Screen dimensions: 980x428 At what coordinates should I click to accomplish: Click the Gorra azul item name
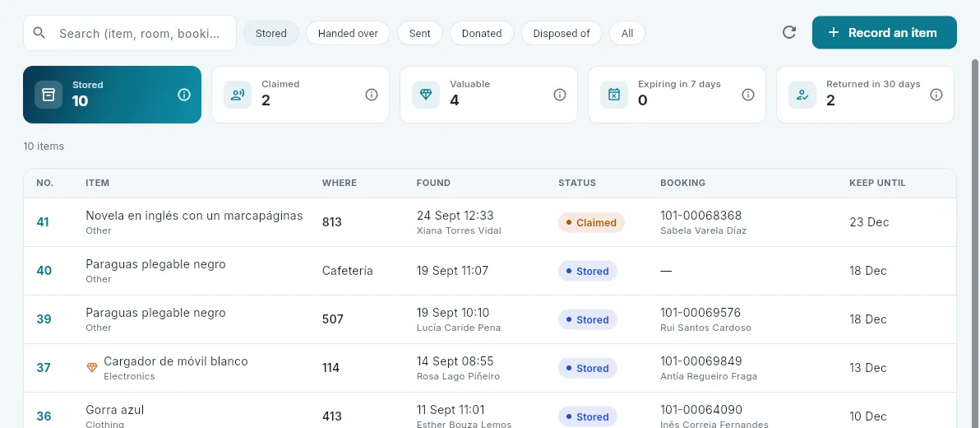(x=115, y=410)
